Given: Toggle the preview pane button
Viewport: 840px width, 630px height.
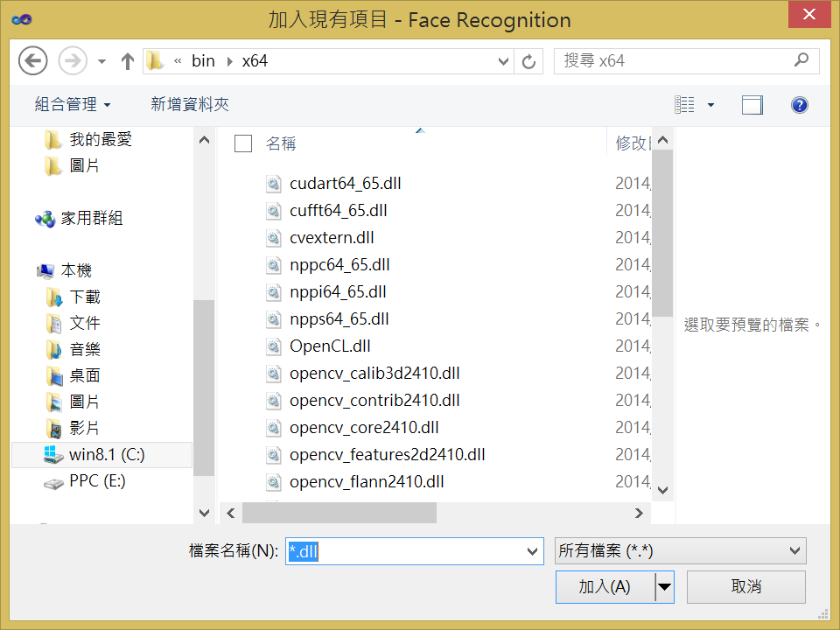Looking at the screenshot, I should 752,105.
